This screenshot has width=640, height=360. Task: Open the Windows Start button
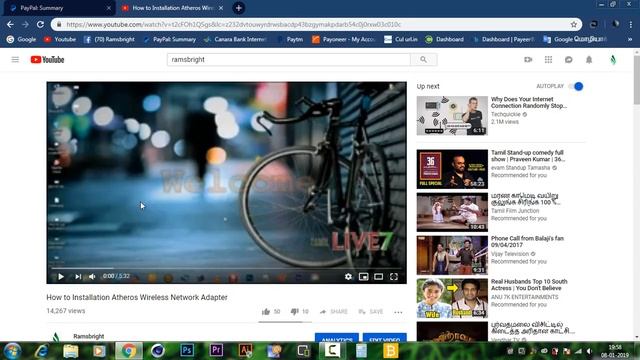(x=12, y=351)
